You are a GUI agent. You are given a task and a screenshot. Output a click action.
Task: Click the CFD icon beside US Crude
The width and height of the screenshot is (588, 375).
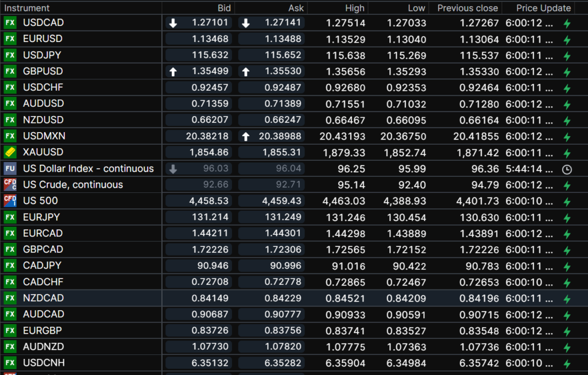(10, 185)
